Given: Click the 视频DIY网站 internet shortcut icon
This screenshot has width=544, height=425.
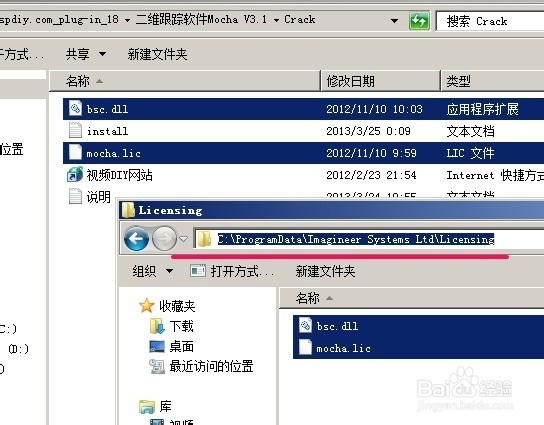Looking at the screenshot, I should pyautogui.click(x=75, y=175).
